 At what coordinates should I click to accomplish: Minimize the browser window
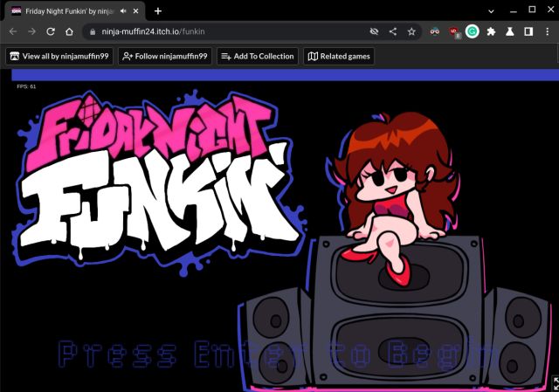[514, 11]
